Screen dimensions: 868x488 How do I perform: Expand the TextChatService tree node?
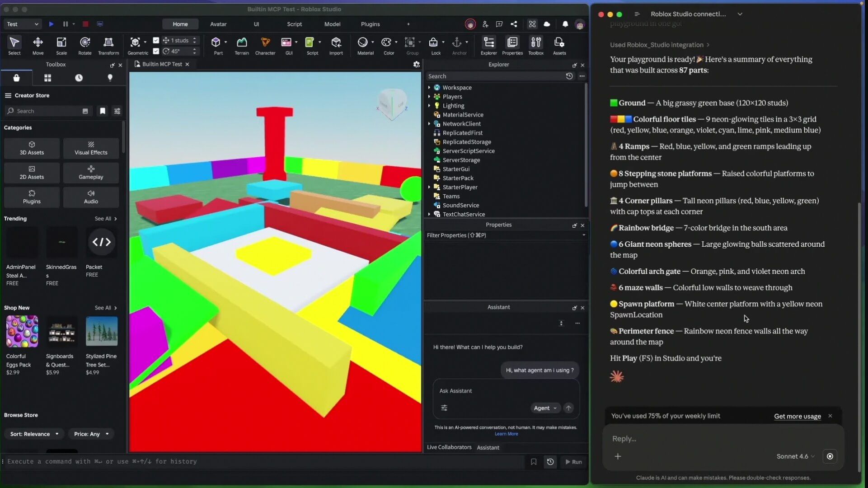429,214
